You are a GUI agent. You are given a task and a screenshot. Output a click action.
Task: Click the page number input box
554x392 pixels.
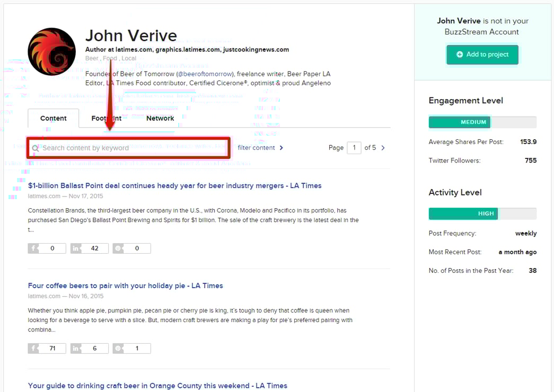click(x=354, y=148)
